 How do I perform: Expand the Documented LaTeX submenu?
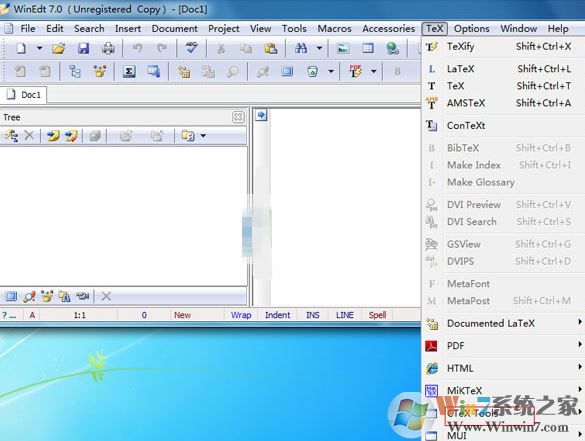point(504,323)
